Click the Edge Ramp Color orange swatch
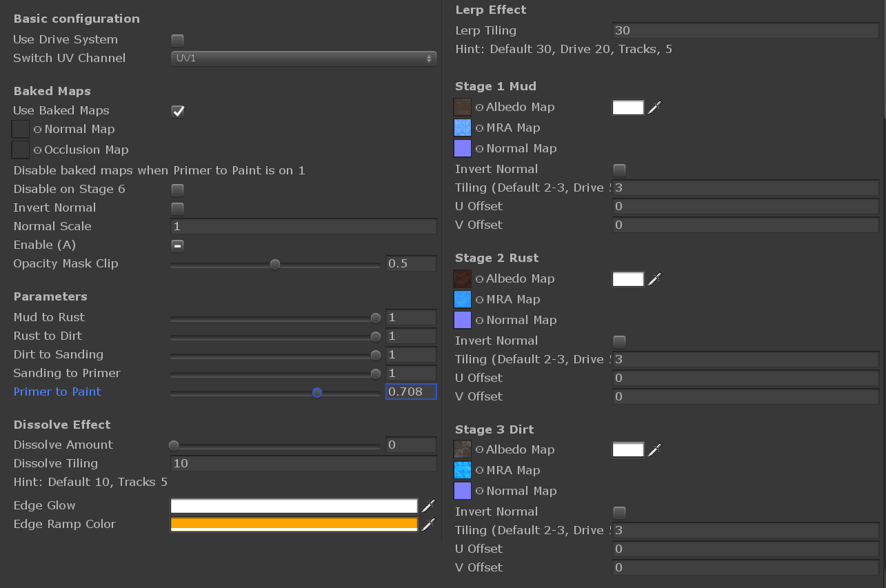This screenshot has width=886, height=588. coord(294,525)
